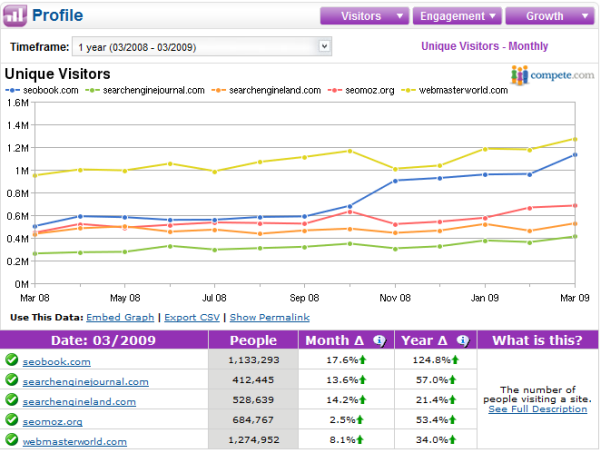This screenshot has width=600, height=451.
Task: Open the Visitors dropdown menu
Action: click(x=365, y=16)
